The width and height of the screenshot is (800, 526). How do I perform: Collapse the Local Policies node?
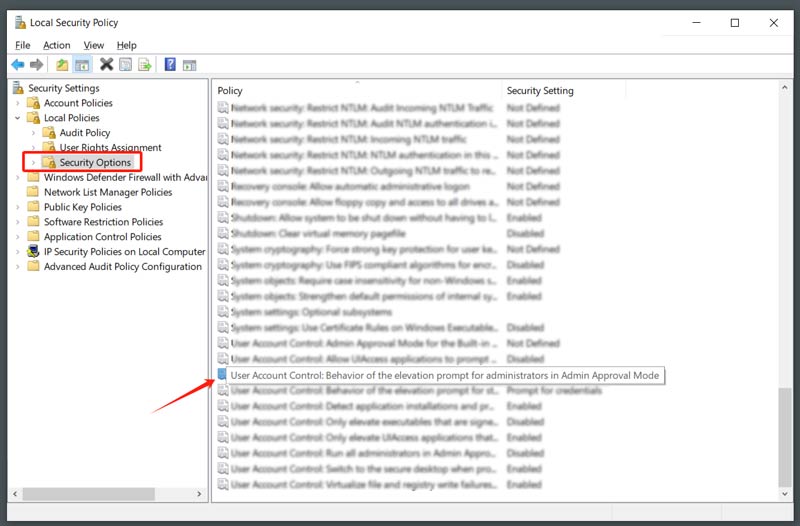tap(18, 118)
